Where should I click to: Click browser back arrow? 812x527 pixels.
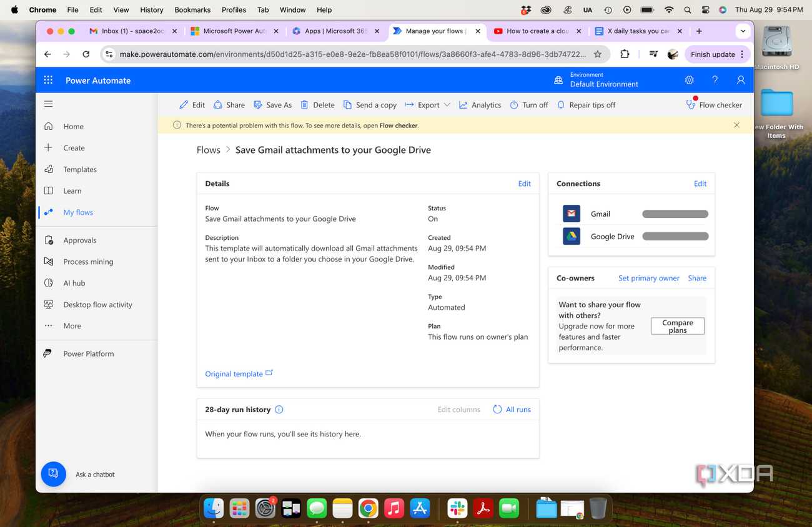(x=47, y=54)
